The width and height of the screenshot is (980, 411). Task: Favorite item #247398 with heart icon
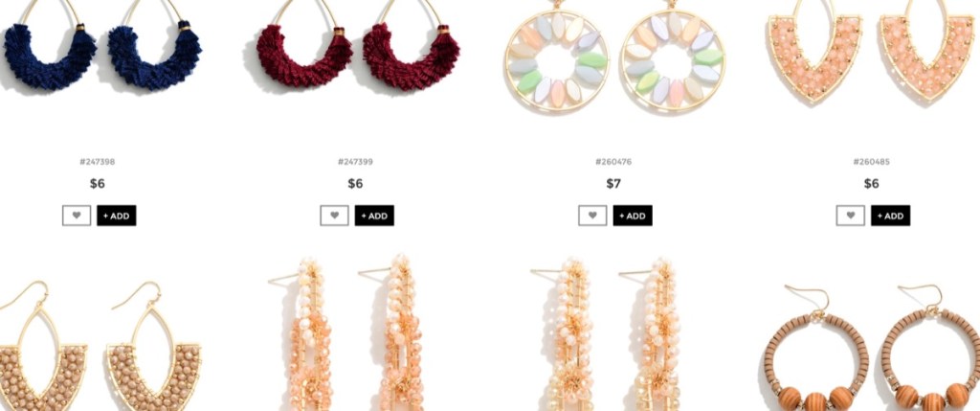(x=77, y=216)
